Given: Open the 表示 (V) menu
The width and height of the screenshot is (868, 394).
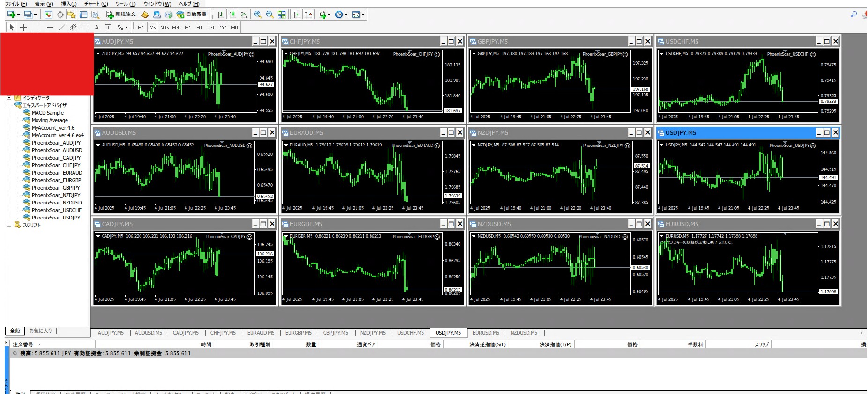Looking at the screenshot, I should point(44,4).
